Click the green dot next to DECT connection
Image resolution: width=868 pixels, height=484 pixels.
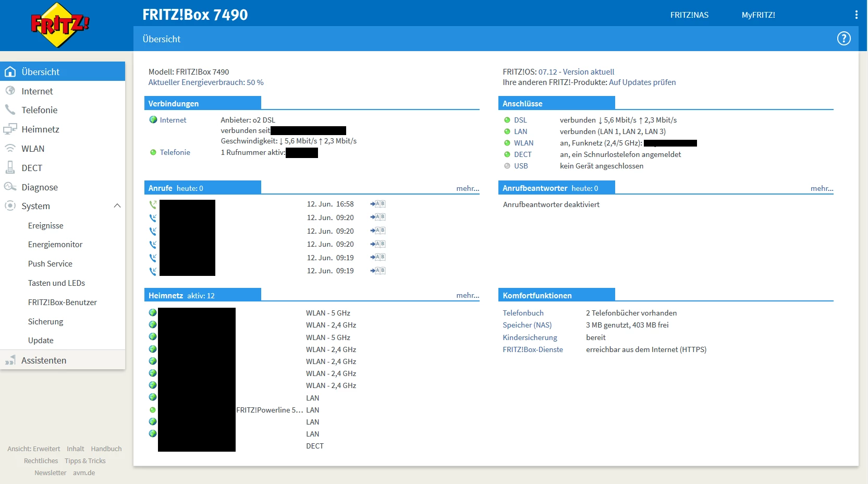pyautogui.click(x=507, y=154)
